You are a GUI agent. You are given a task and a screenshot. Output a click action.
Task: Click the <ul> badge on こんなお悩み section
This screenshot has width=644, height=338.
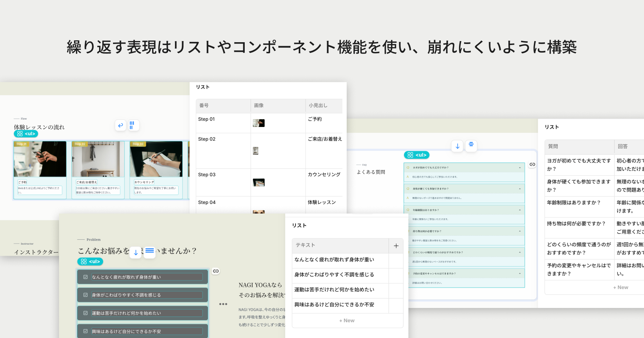pyautogui.click(x=90, y=261)
